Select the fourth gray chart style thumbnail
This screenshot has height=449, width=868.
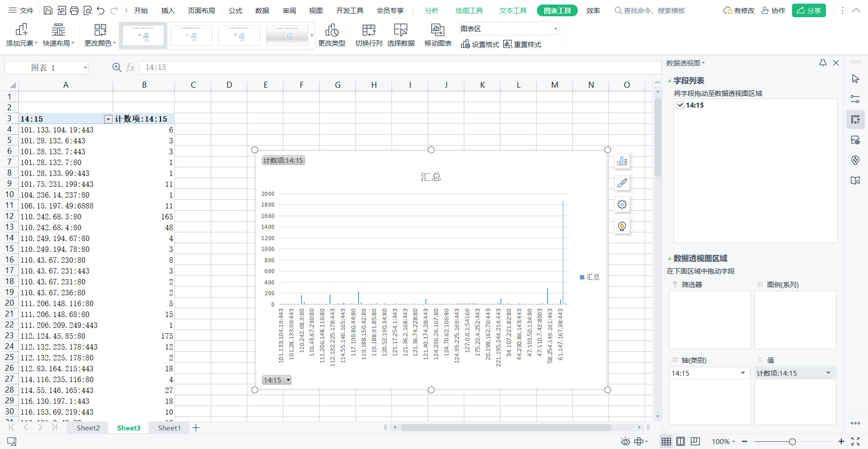pos(287,35)
